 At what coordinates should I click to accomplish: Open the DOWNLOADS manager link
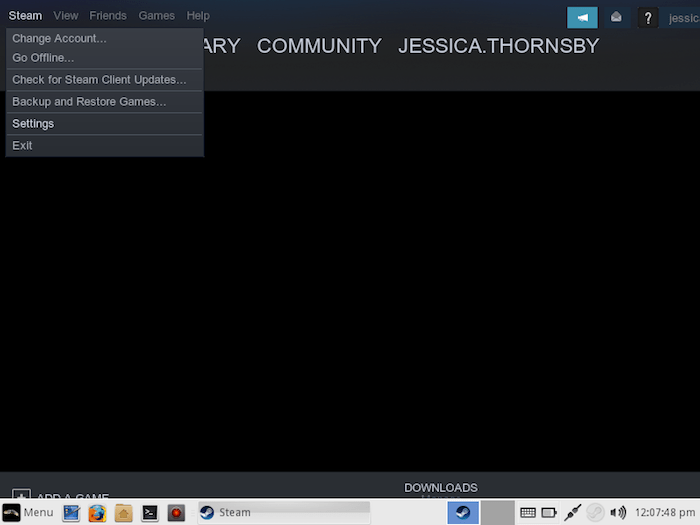click(x=441, y=488)
